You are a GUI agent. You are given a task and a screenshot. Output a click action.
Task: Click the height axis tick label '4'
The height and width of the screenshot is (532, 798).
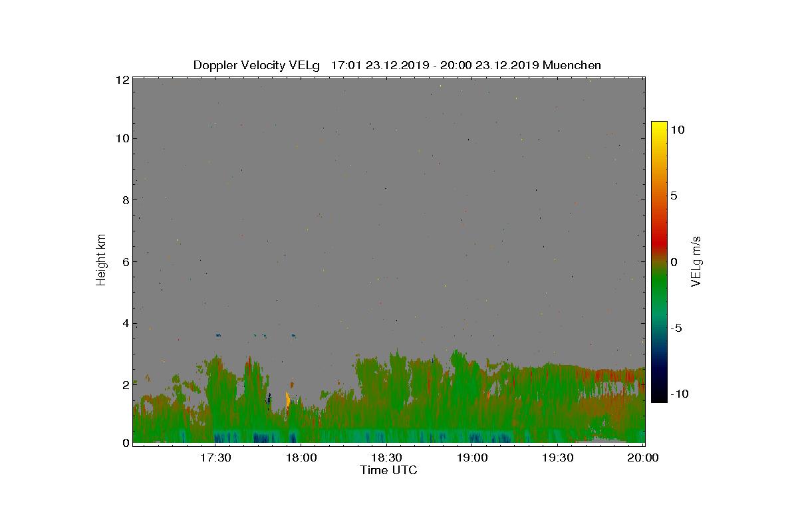[x=125, y=324]
